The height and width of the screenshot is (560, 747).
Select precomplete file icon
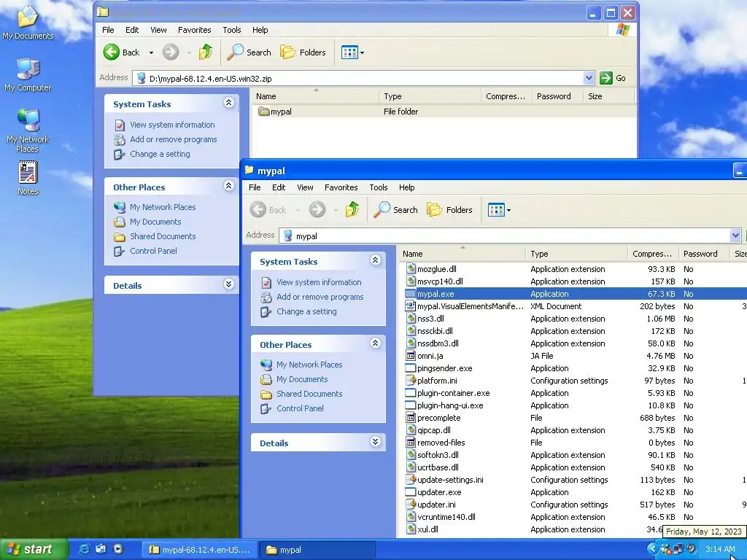tap(411, 417)
